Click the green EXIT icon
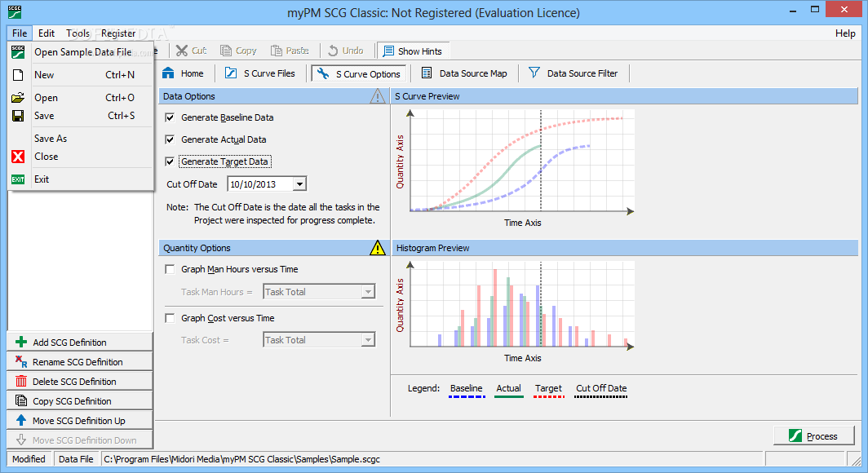The width and height of the screenshot is (868, 473). [x=18, y=179]
